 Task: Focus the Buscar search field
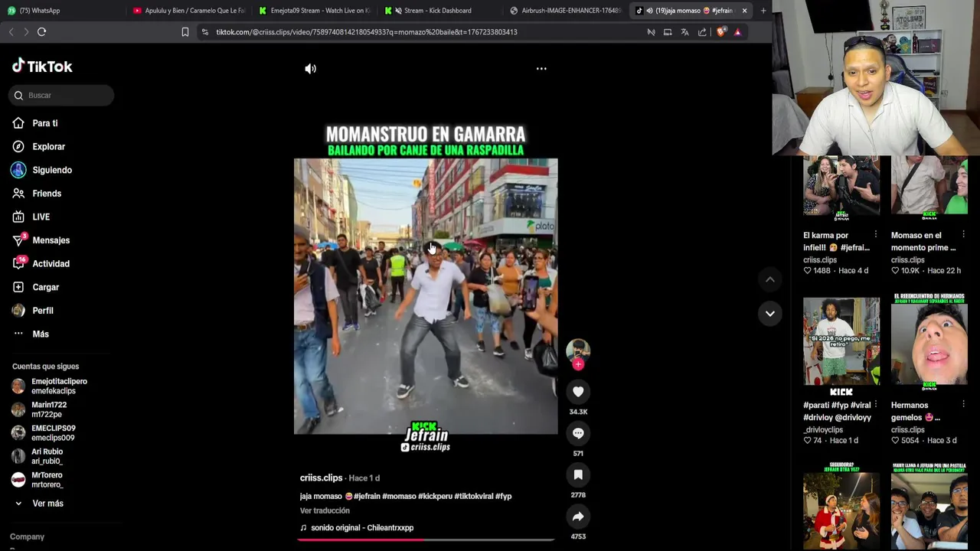61,96
